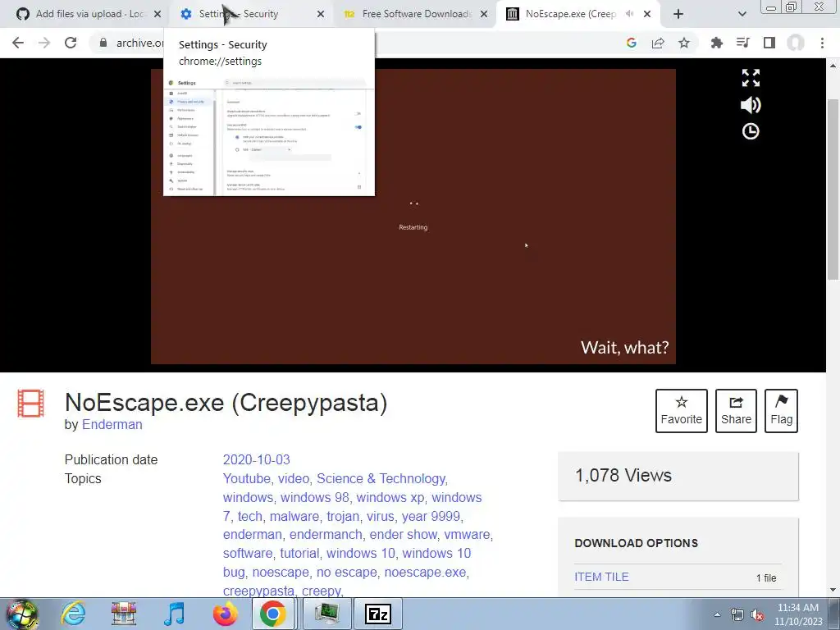Favorite this archive item
Viewport: 840px width, 630px height.
point(682,411)
